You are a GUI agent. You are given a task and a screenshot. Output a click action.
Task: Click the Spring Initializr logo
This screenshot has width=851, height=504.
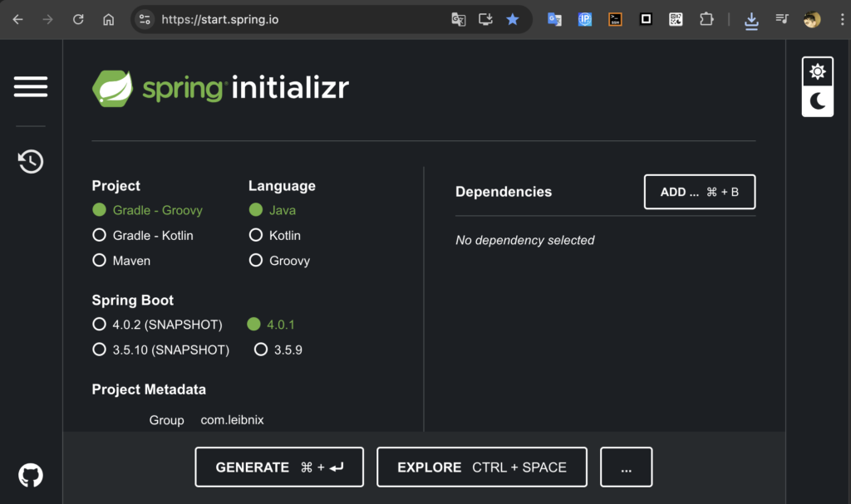(220, 88)
